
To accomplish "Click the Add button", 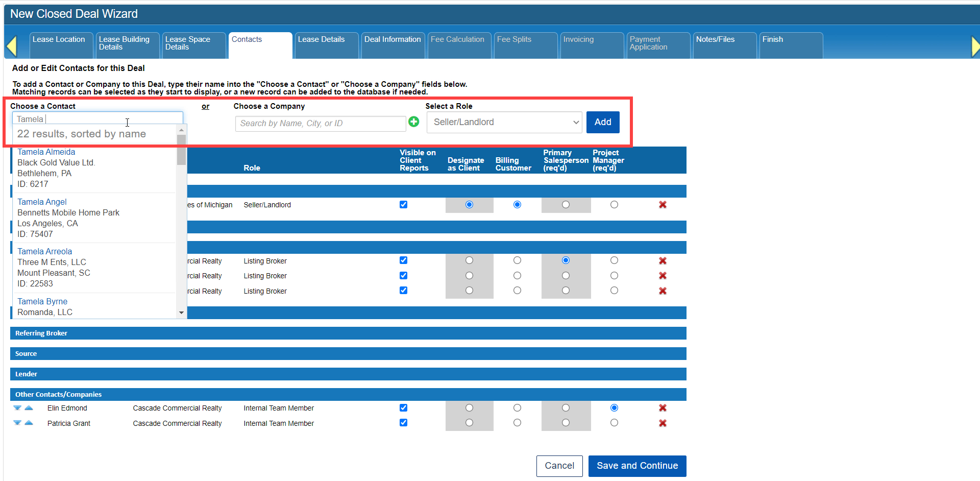I will [x=602, y=123].
